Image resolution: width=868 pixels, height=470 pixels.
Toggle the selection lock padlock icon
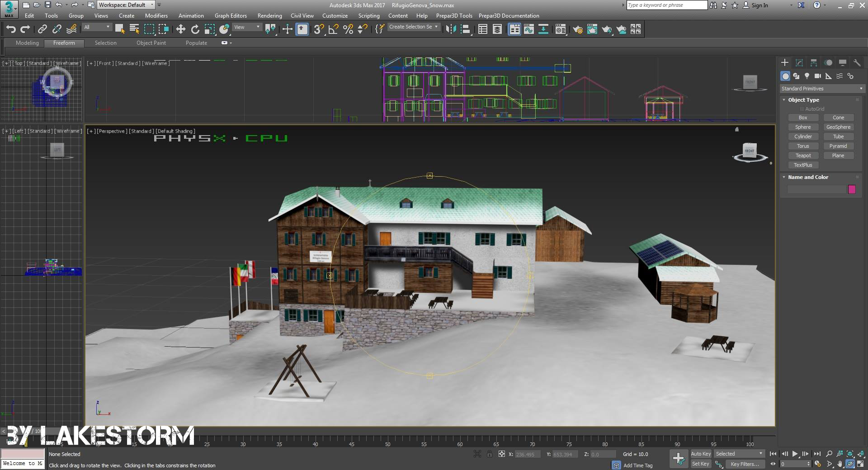[490, 454]
